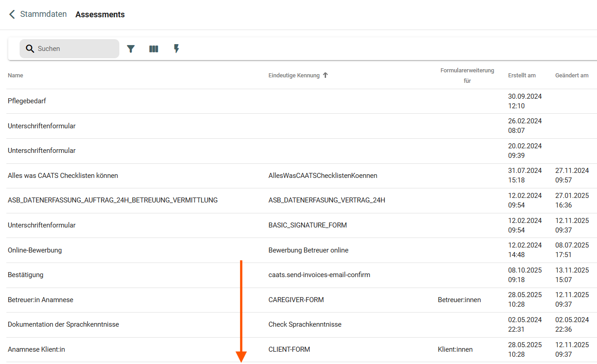Open the Pflegebedarf assessment row
This screenshot has height=364, width=597.
[x=27, y=101]
